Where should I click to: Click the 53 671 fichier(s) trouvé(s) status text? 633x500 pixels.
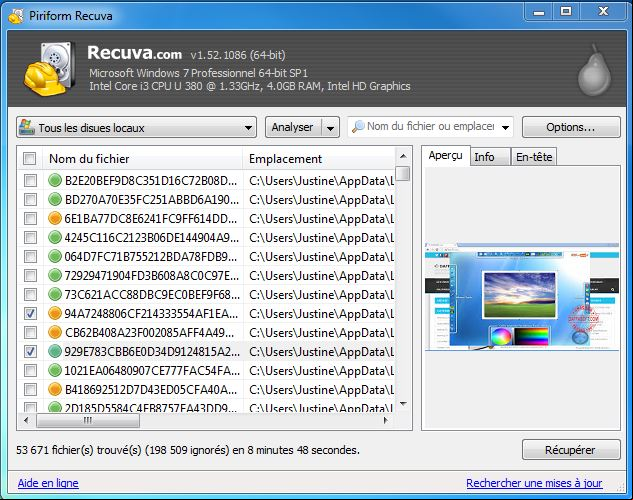tap(188, 450)
